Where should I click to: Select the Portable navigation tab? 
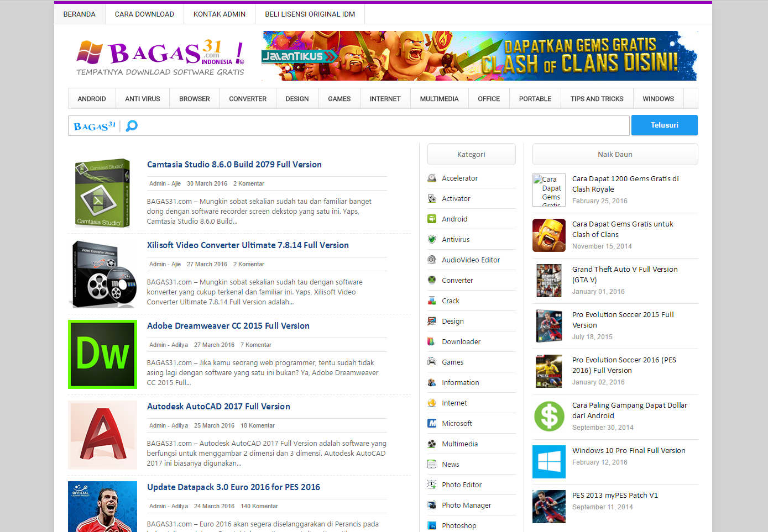click(x=535, y=99)
